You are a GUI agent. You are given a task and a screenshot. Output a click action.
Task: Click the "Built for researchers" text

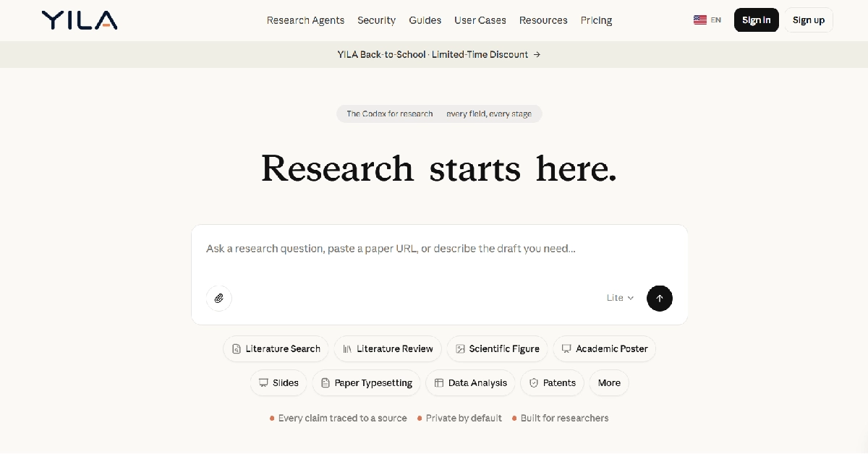pyautogui.click(x=564, y=418)
